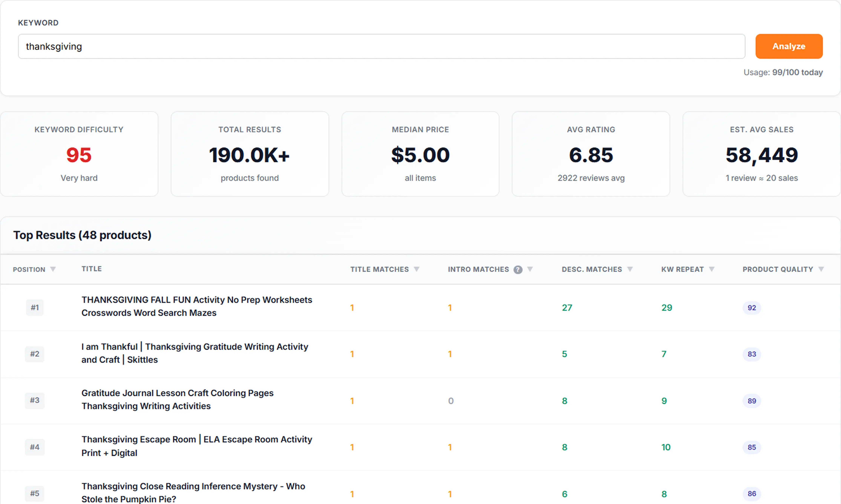
Task: Open the Thanksgiving Escape Room product
Action: tap(196, 446)
